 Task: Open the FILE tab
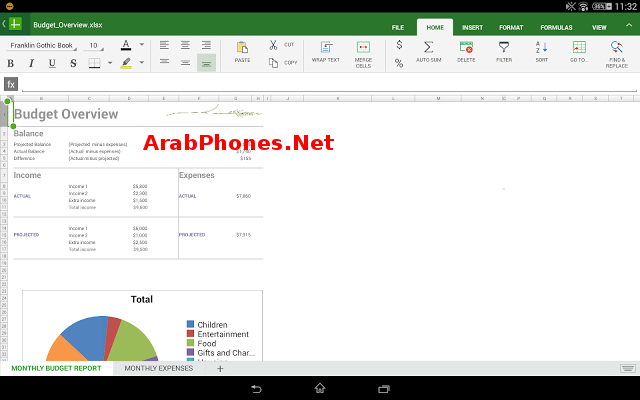[398, 28]
